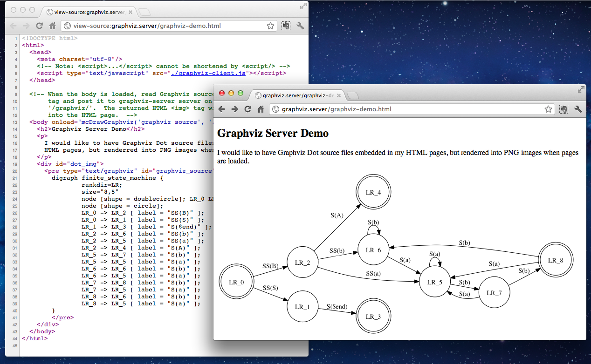Click Evernote extension icon in view-source window

point(286,26)
